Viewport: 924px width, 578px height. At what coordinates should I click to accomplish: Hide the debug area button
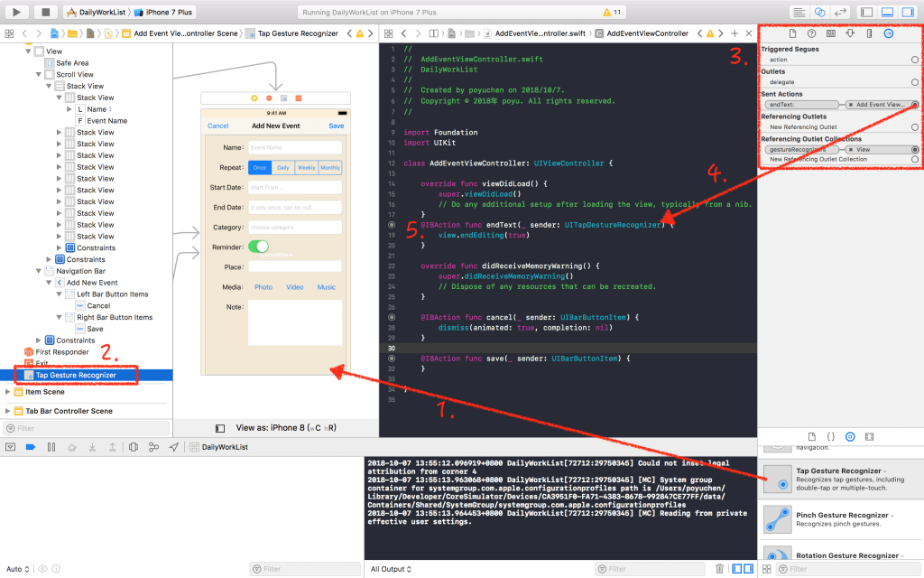pos(10,446)
